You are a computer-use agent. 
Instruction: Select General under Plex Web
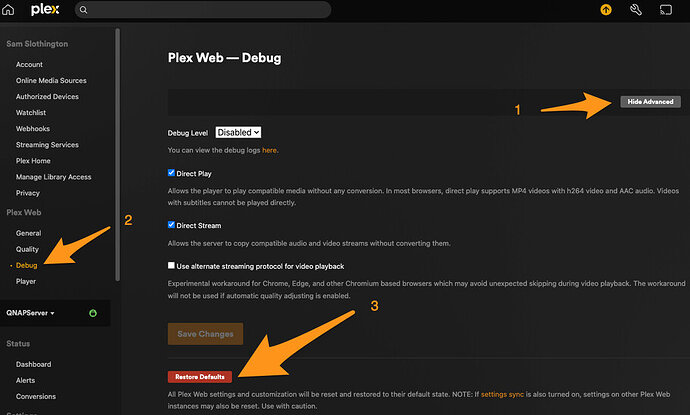[28, 233]
